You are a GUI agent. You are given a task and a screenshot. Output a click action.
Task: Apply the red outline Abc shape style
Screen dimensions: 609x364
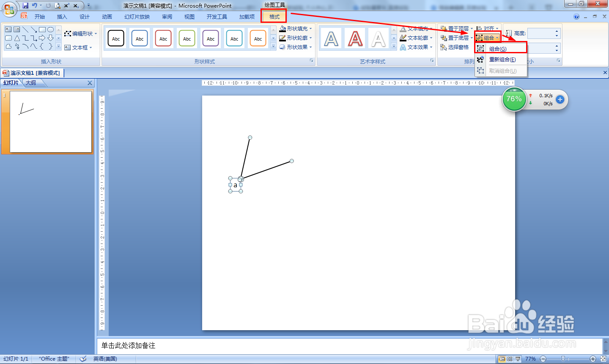coord(163,38)
